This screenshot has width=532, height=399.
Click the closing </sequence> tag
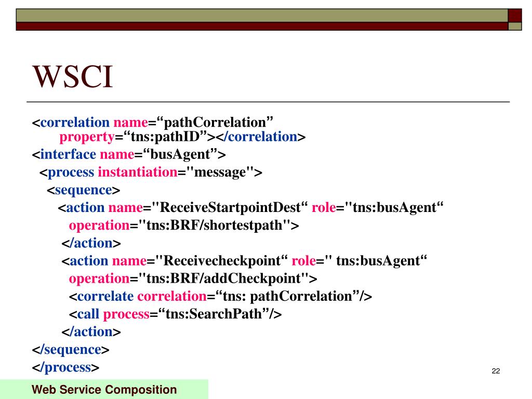click(71, 350)
